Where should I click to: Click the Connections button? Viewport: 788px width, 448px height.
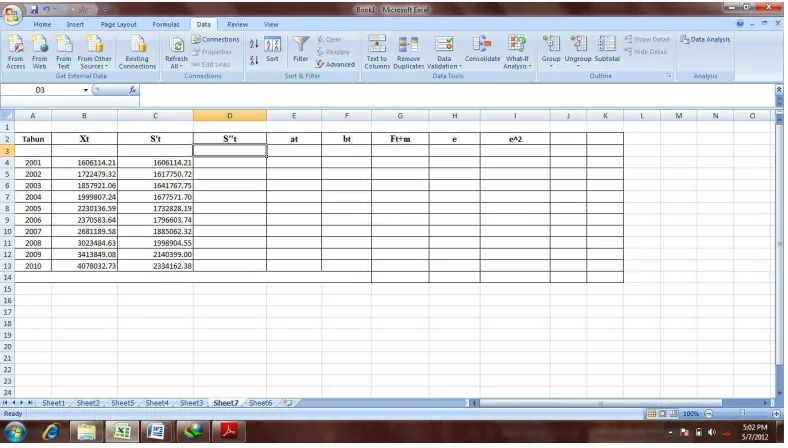pos(216,39)
